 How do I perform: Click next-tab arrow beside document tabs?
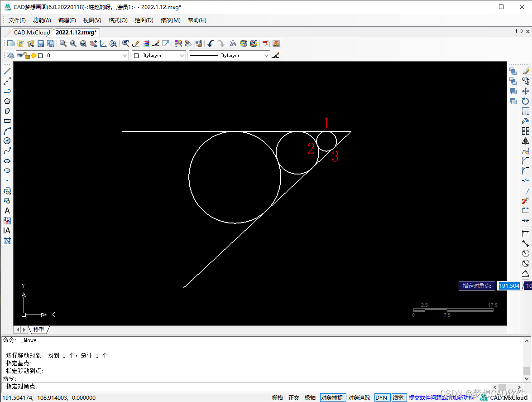tap(522, 31)
